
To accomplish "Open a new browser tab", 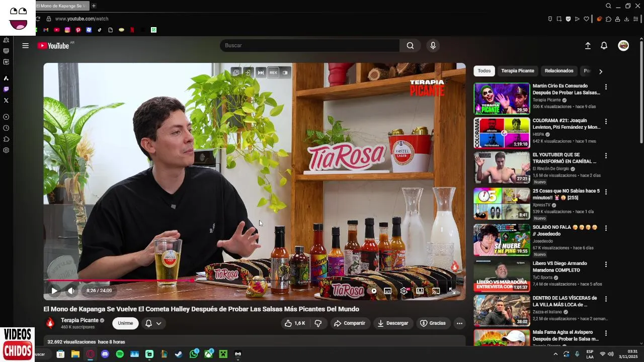I will click(94, 6).
